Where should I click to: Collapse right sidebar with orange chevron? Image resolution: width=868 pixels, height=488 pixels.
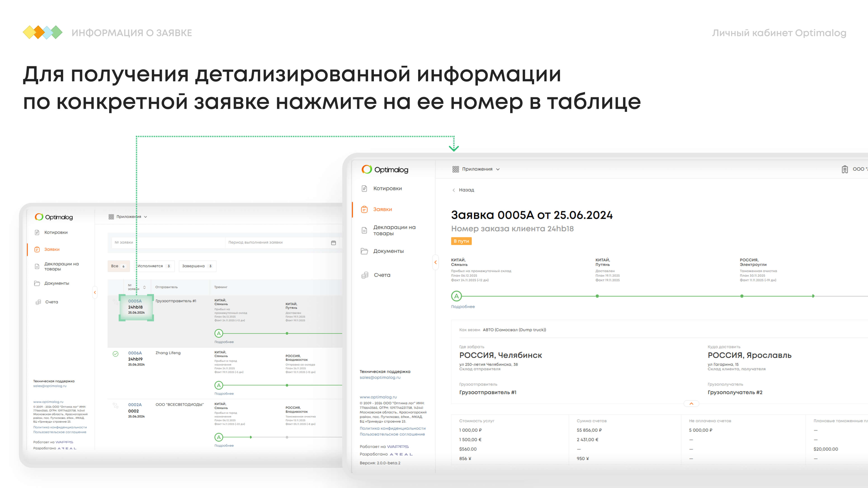[x=435, y=262]
